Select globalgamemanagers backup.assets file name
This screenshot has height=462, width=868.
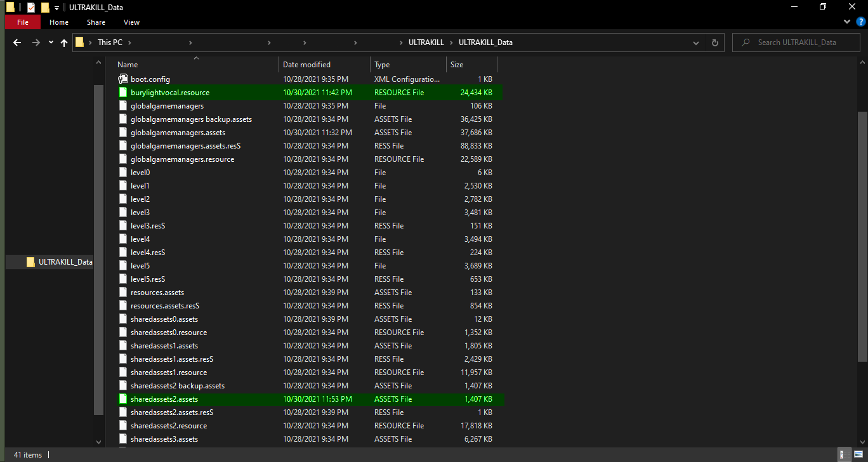pyautogui.click(x=191, y=119)
